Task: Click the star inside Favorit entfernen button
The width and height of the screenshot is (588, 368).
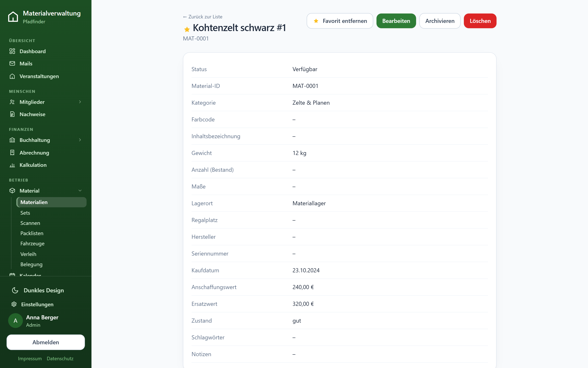Action: point(316,21)
